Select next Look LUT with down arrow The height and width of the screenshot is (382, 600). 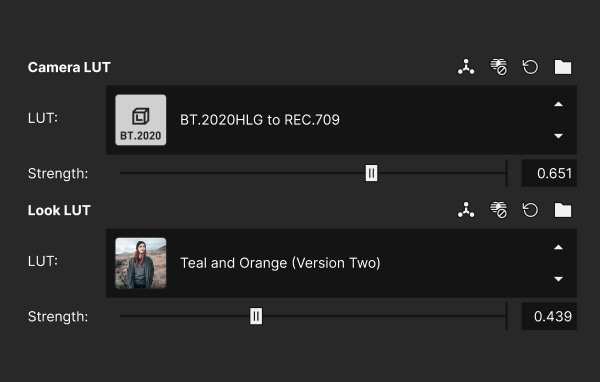coord(558,279)
